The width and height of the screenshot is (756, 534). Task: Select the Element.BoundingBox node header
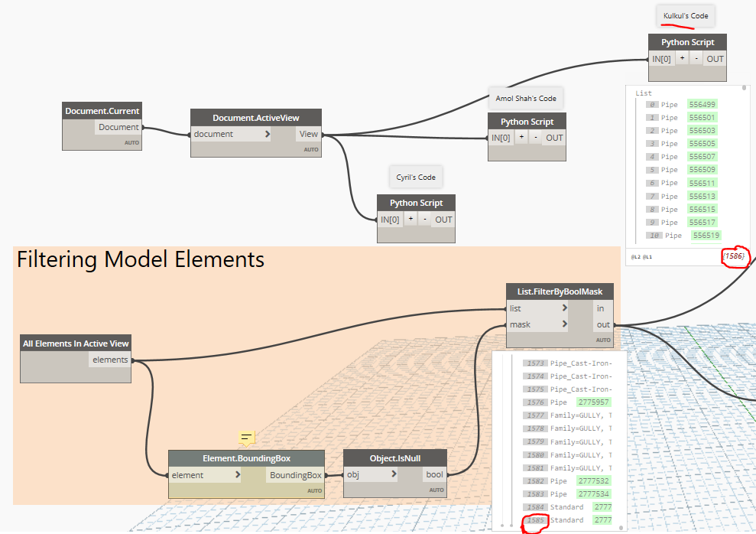[246, 458]
